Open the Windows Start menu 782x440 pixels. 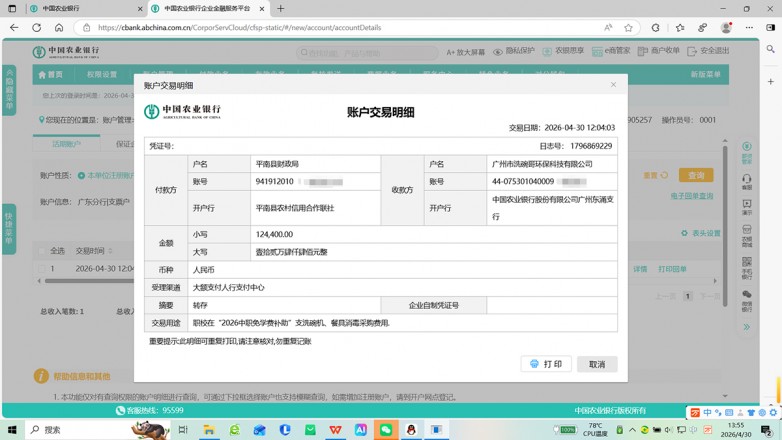pos(12,430)
